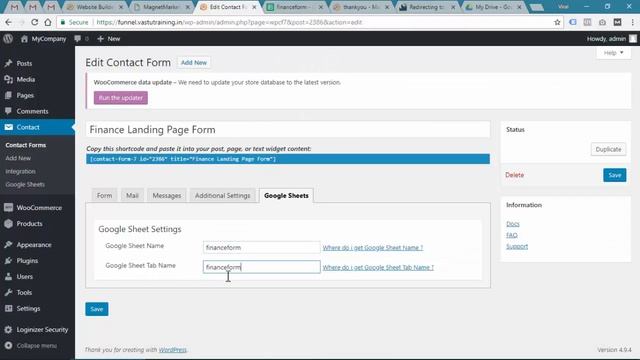Click the Loginizer Security gear icon
The width and height of the screenshot is (640, 360).
tap(8, 329)
